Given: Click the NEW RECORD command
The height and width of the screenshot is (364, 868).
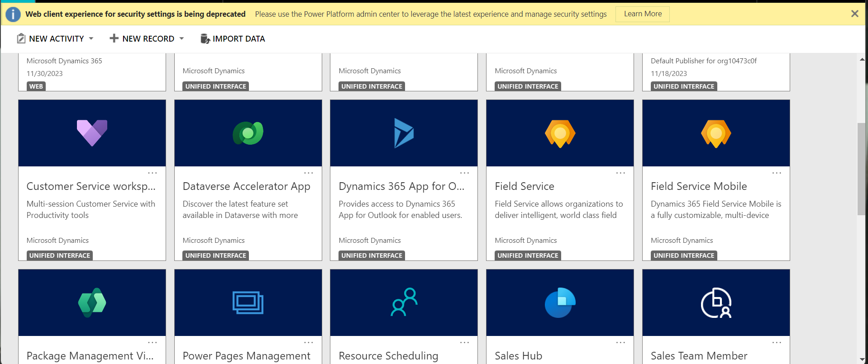Looking at the screenshot, I should [148, 39].
